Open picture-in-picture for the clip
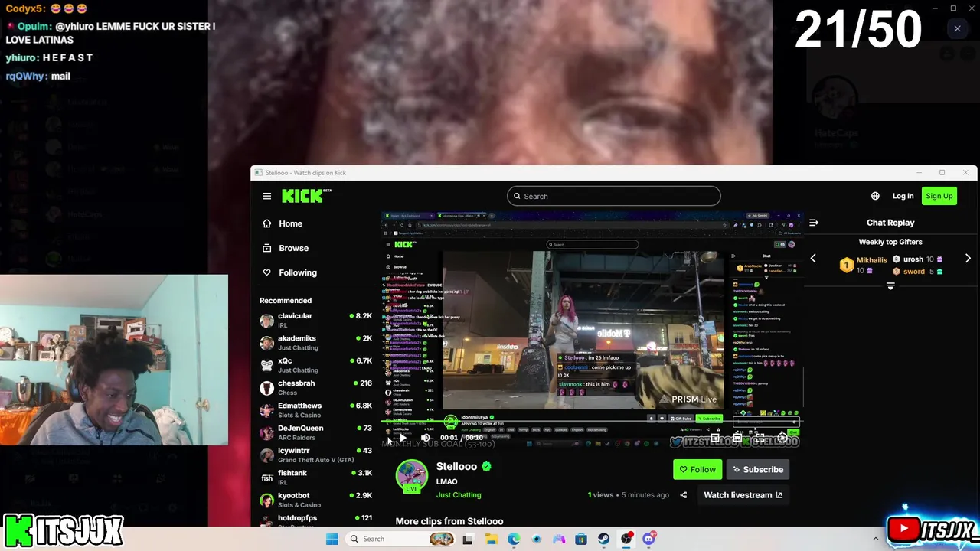 coord(715,438)
